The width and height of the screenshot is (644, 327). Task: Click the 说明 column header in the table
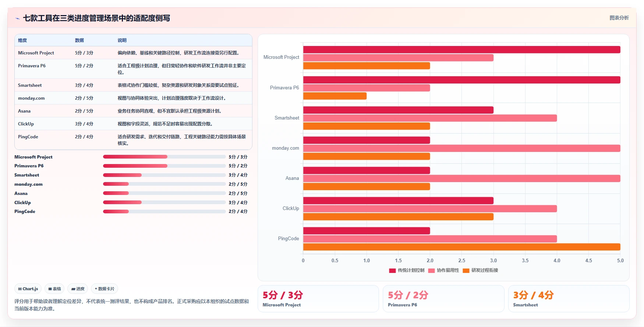point(122,40)
